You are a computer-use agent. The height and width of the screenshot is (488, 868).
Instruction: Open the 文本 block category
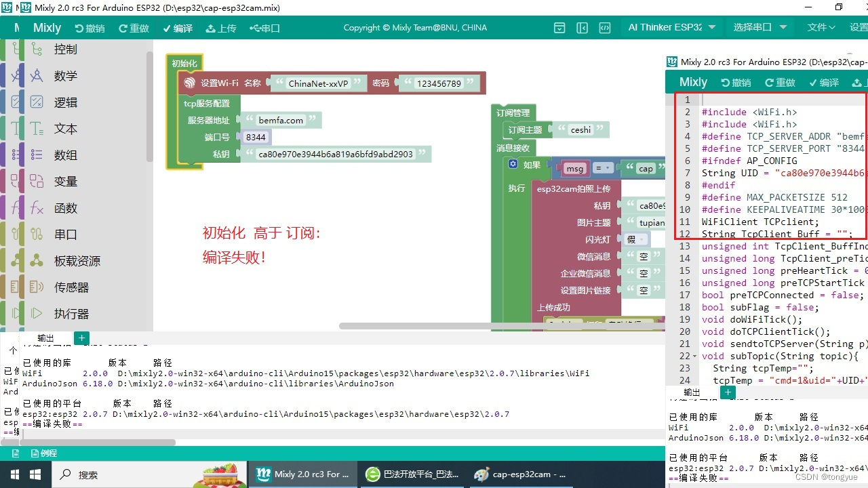click(x=65, y=129)
